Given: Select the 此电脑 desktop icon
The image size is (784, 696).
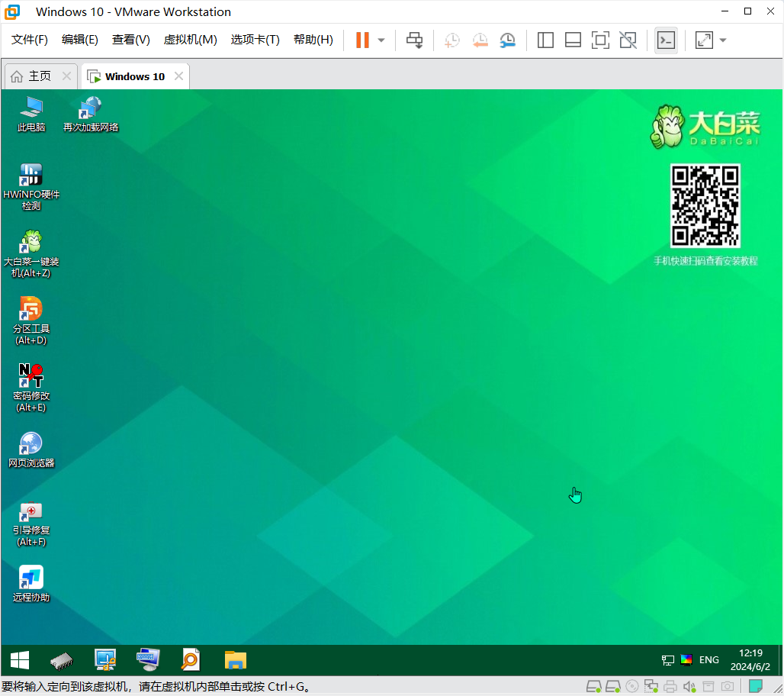Looking at the screenshot, I should coord(31,114).
